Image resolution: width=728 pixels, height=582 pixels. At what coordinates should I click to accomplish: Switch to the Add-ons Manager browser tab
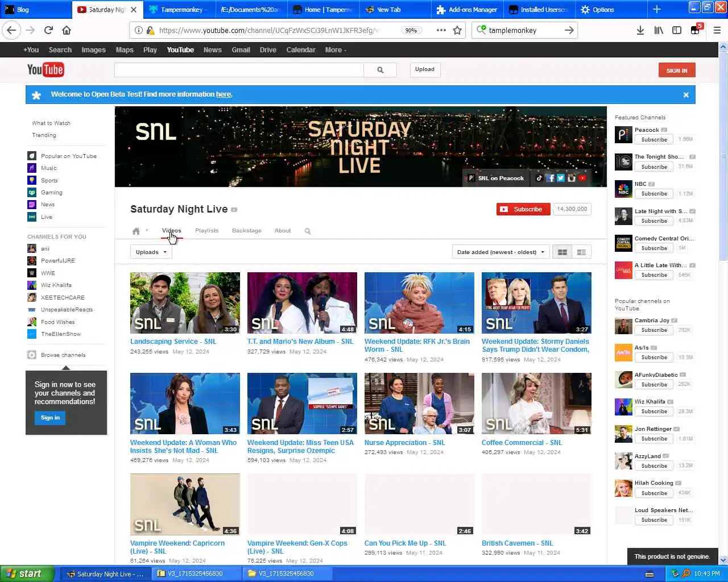tap(467, 10)
